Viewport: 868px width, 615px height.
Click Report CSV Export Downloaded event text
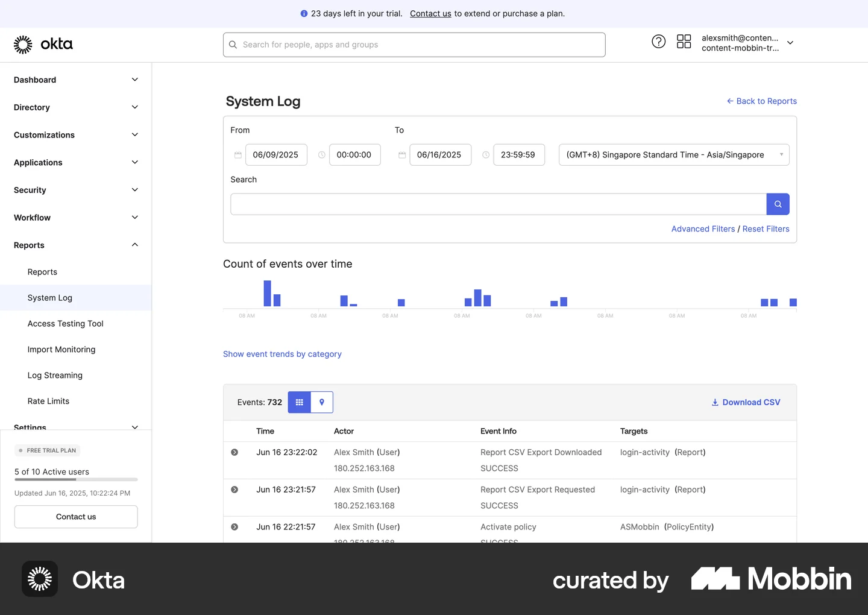[x=541, y=452]
